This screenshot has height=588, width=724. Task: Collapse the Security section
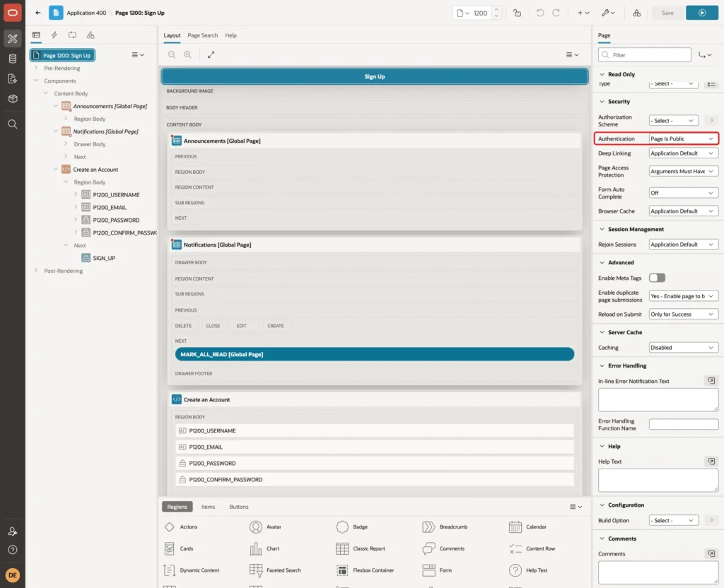coord(602,102)
